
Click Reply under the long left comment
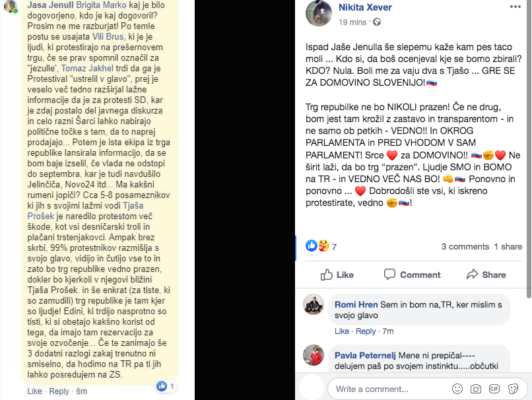[x=59, y=391]
